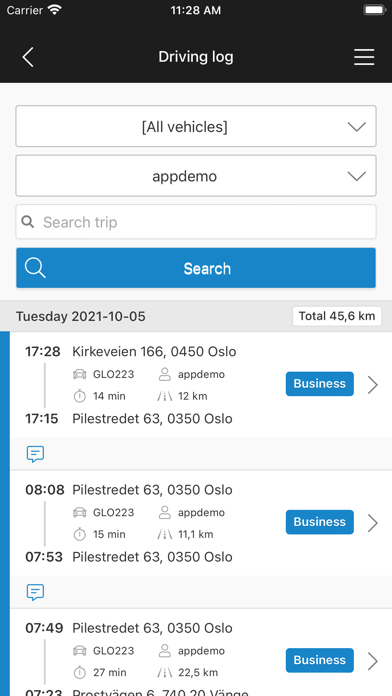
Task: Toggle Business tag on 07:49 trip
Action: [x=320, y=660]
